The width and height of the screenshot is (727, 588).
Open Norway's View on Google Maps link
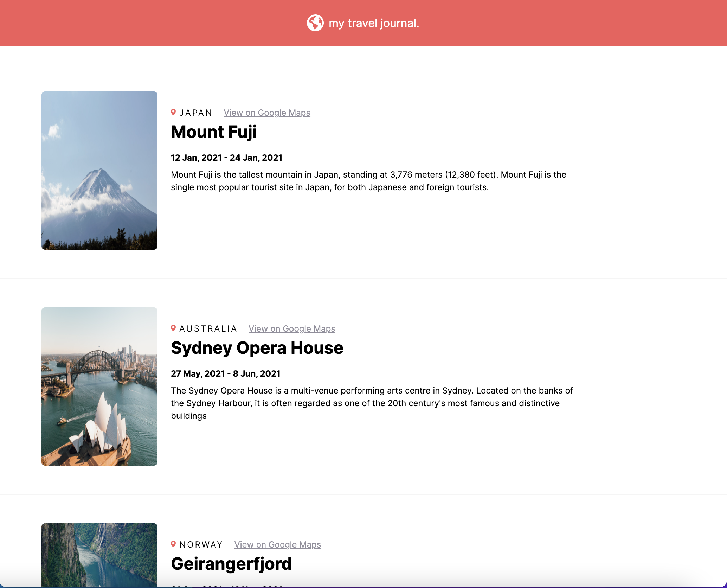pos(277,545)
